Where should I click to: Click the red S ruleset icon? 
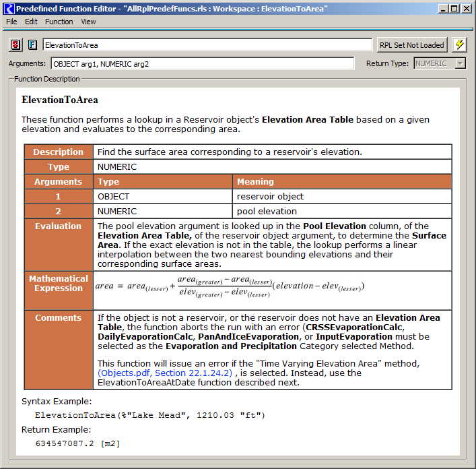click(15, 45)
